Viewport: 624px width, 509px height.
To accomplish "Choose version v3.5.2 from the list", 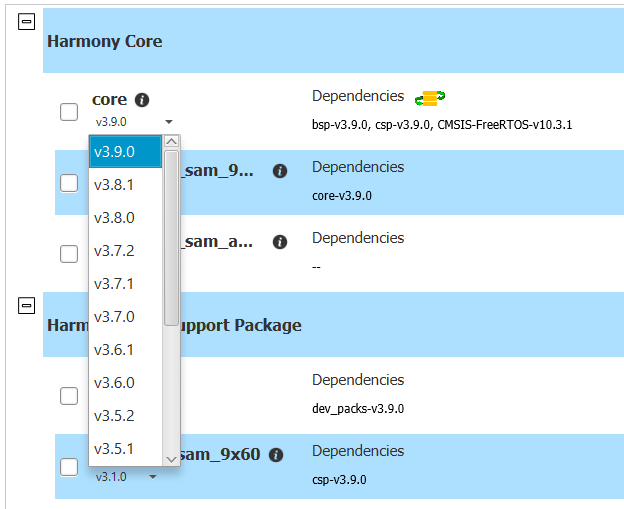I will (125, 416).
